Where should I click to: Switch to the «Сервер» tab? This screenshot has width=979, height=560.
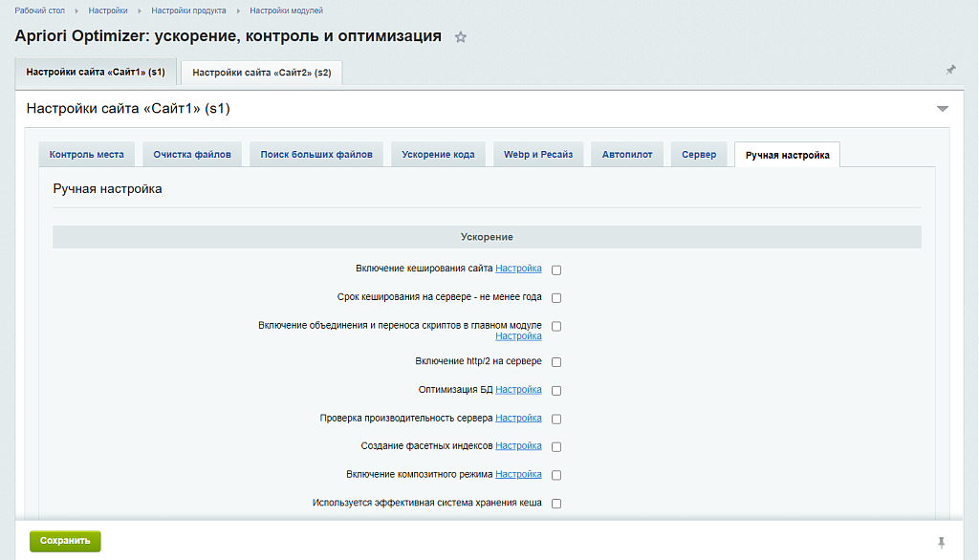point(699,153)
